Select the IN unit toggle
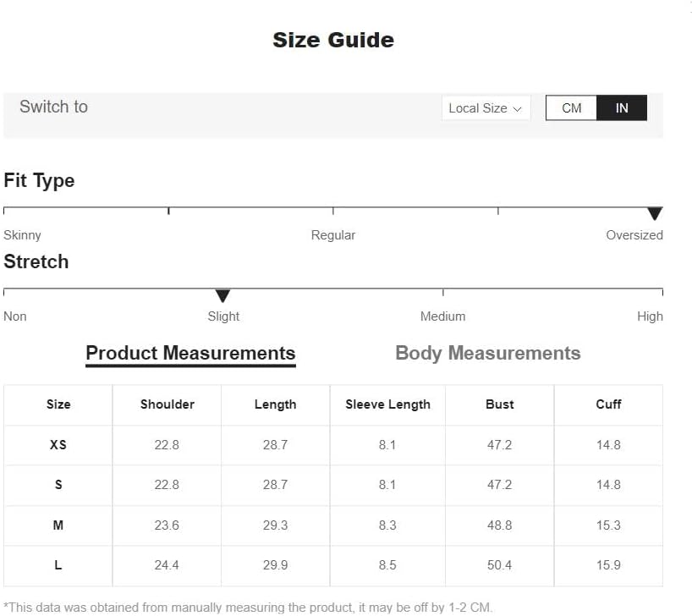Screen dimensions: 692x616 tap(622, 107)
